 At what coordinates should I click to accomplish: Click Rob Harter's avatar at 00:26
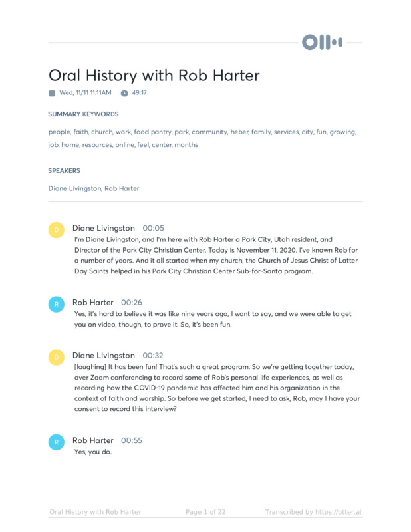pyautogui.click(x=57, y=305)
